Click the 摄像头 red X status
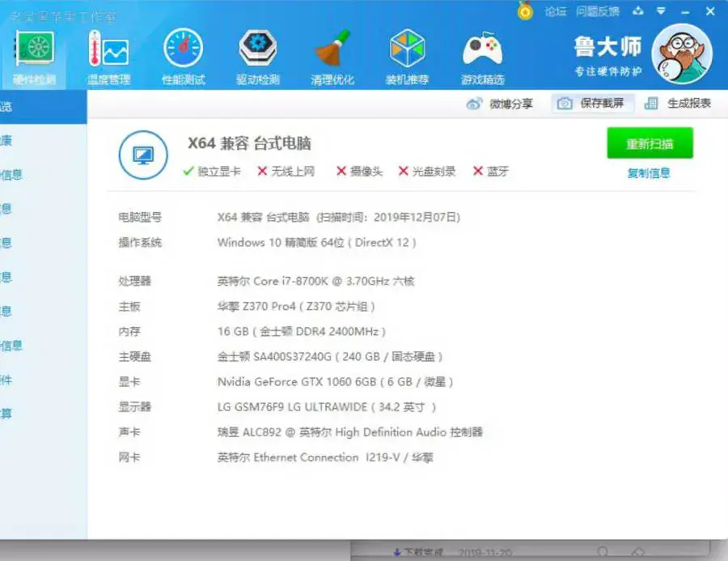The width and height of the screenshot is (728, 561). click(x=359, y=172)
